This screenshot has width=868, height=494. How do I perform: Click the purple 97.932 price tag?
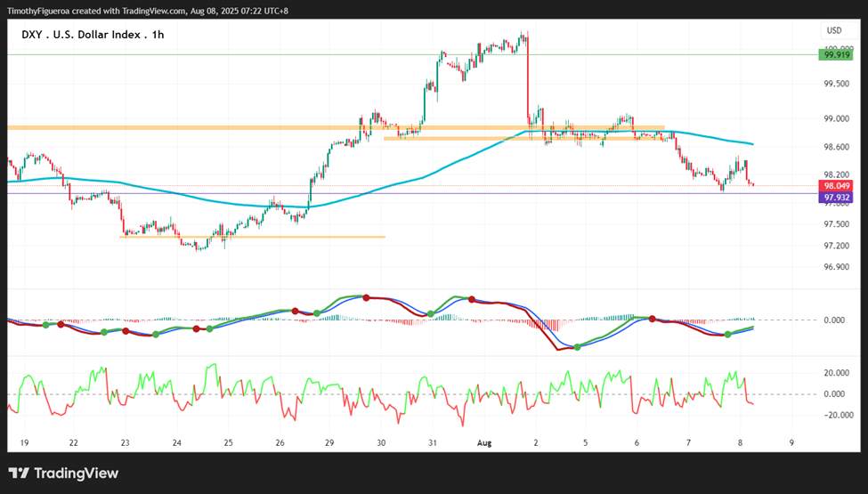[x=835, y=198]
